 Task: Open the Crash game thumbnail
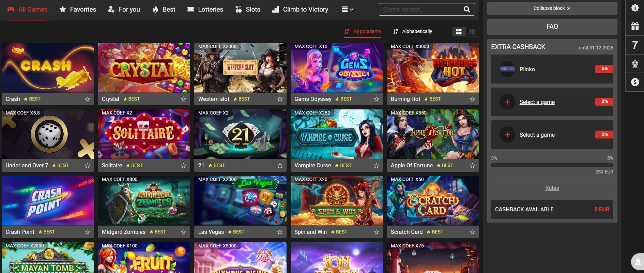pos(48,68)
